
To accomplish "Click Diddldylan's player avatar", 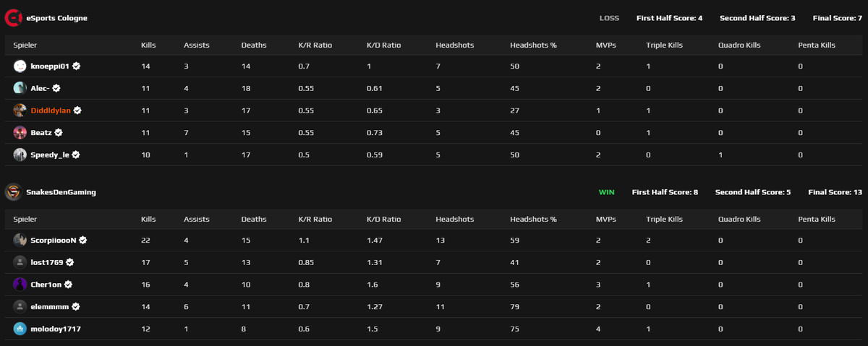I will point(20,111).
